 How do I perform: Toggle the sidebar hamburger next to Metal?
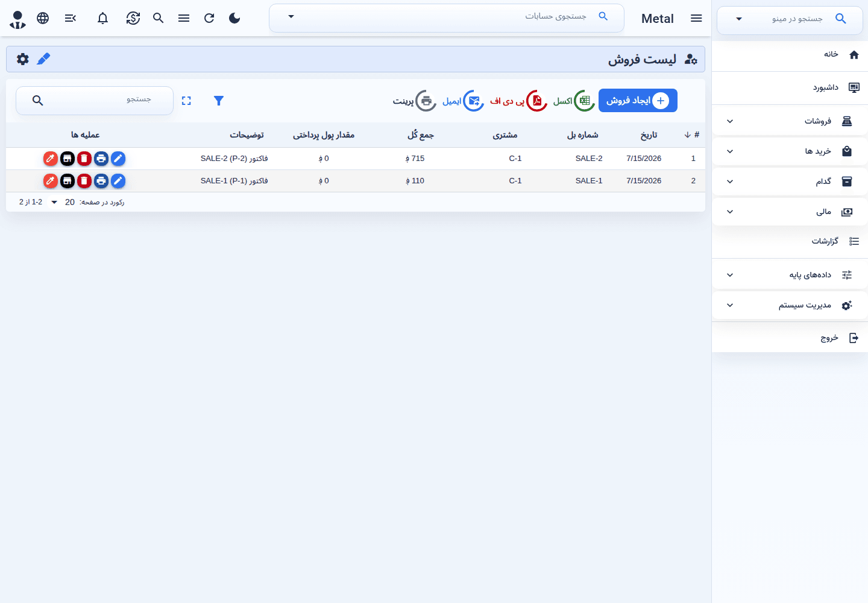coord(696,18)
